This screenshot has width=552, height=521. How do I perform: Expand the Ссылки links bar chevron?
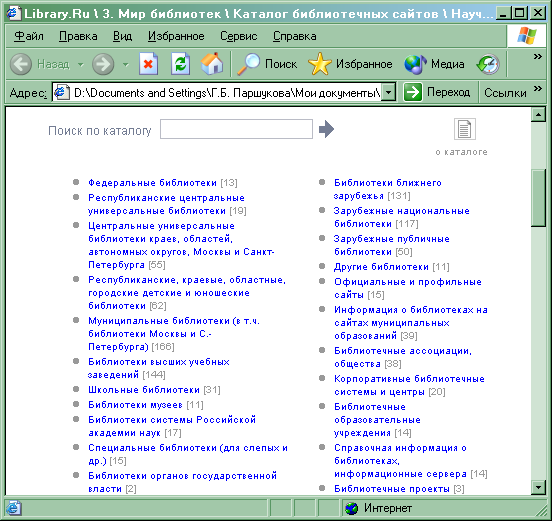pos(537,88)
